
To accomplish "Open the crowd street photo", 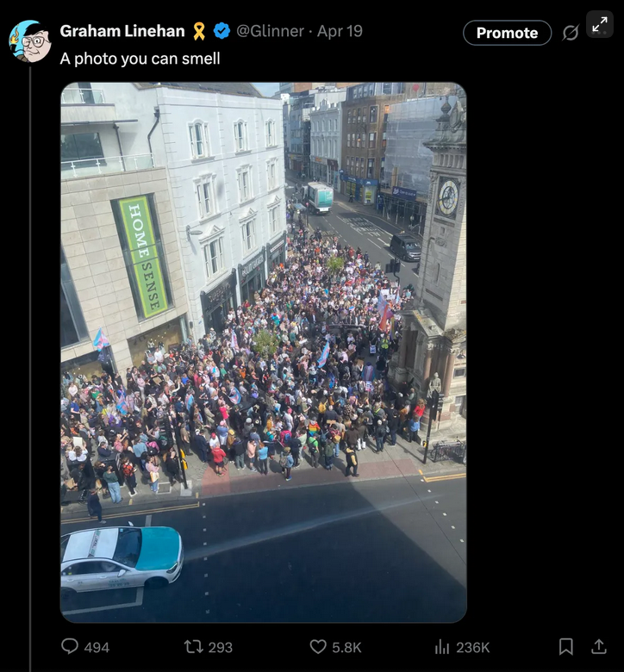I will tap(264, 352).
